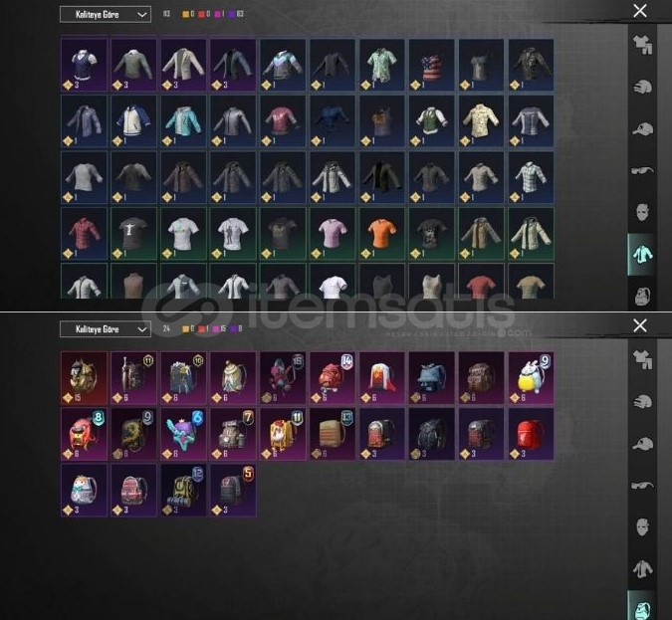The height and width of the screenshot is (620, 672).
Task: Filter shirts by purple quality square
Action: (x=231, y=14)
